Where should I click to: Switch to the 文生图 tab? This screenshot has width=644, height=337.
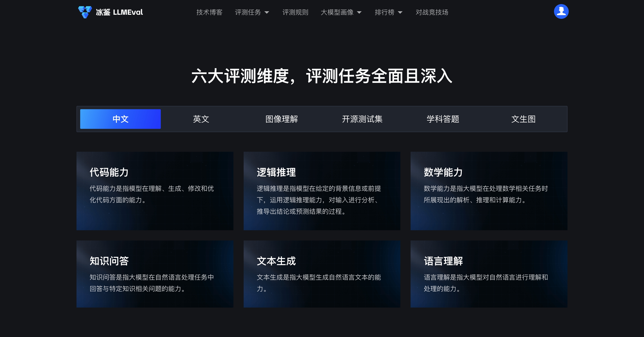click(524, 119)
